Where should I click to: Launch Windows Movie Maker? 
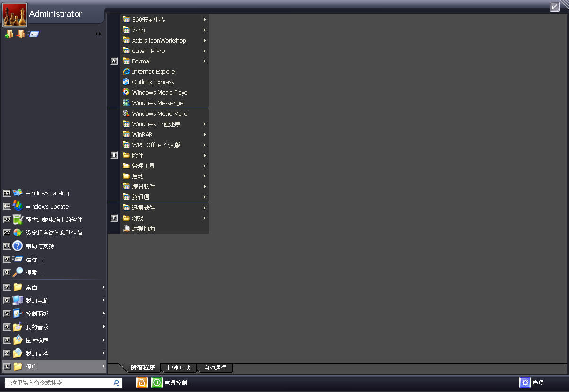coord(165,113)
